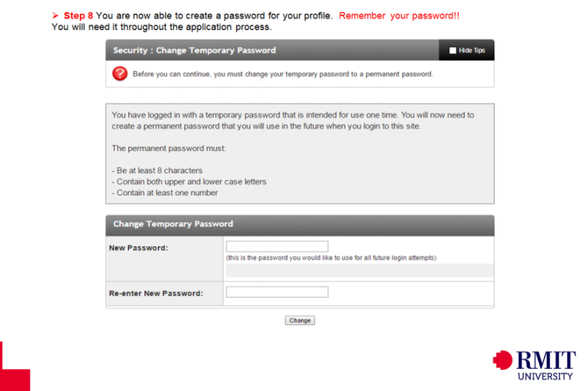Select the Change Temporary Password form header
The width and height of the screenshot is (588, 391).
coord(173,224)
